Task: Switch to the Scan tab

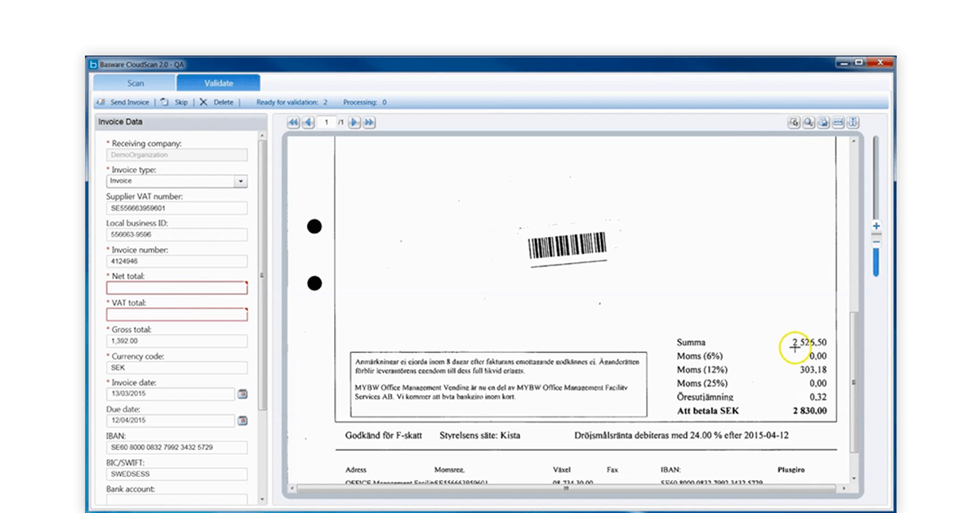Action: point(135,83)
